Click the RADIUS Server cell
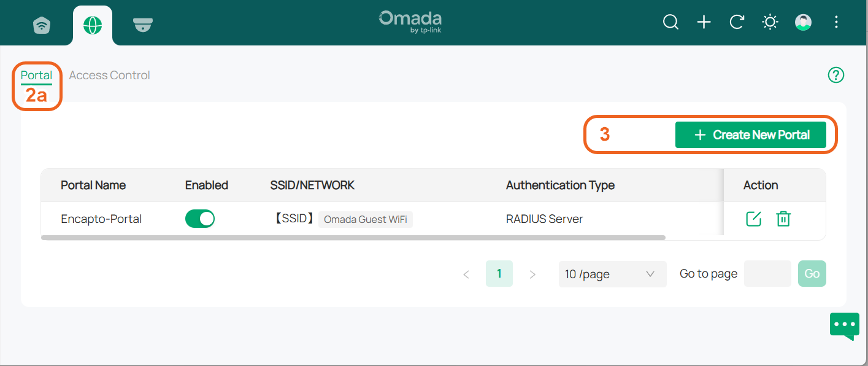 544,219
